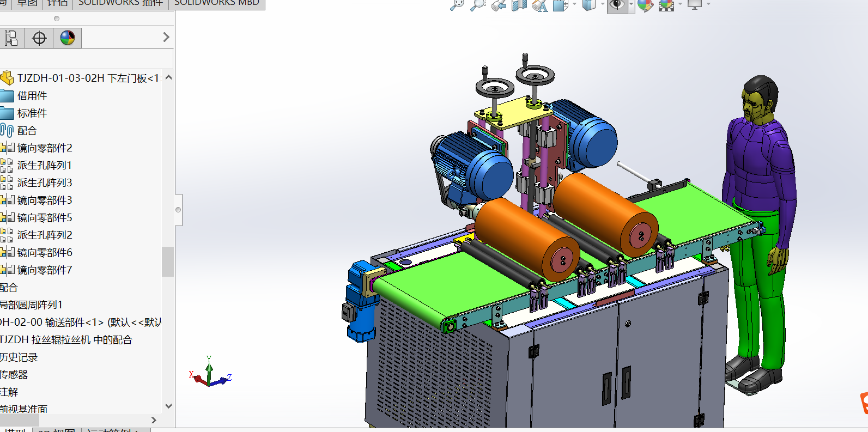Open the 标准件 folder
Screen dimensions: 868x432
click(32, 113)
